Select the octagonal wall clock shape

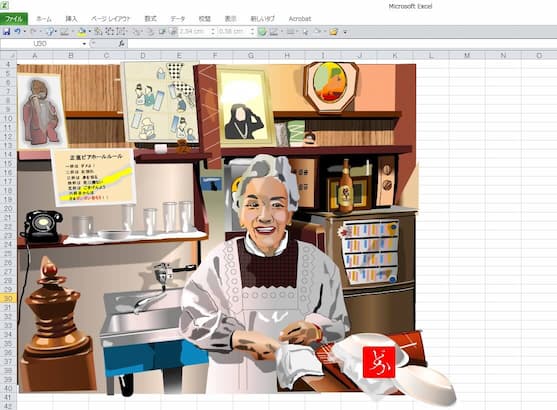[330, 86]
